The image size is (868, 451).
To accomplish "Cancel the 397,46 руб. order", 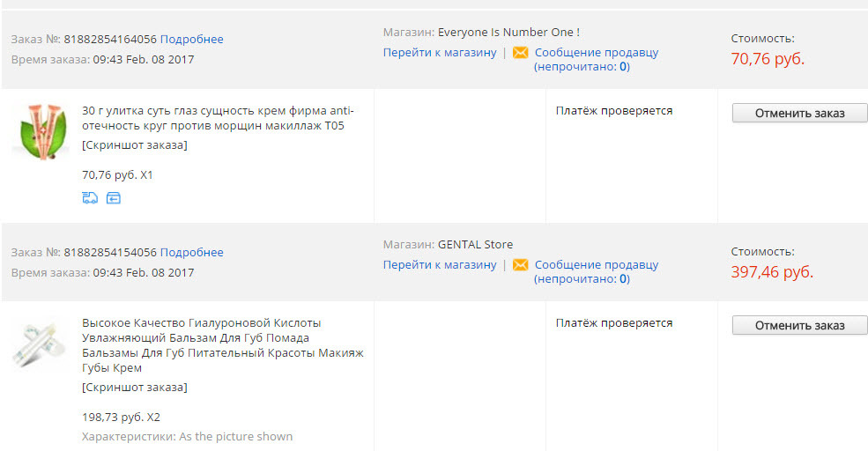I will click(799, 325).
